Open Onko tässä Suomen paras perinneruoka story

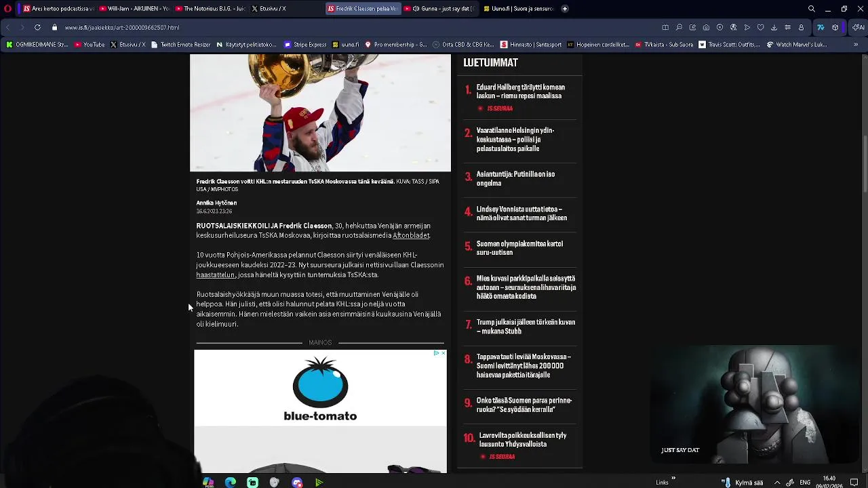(524, 405)
